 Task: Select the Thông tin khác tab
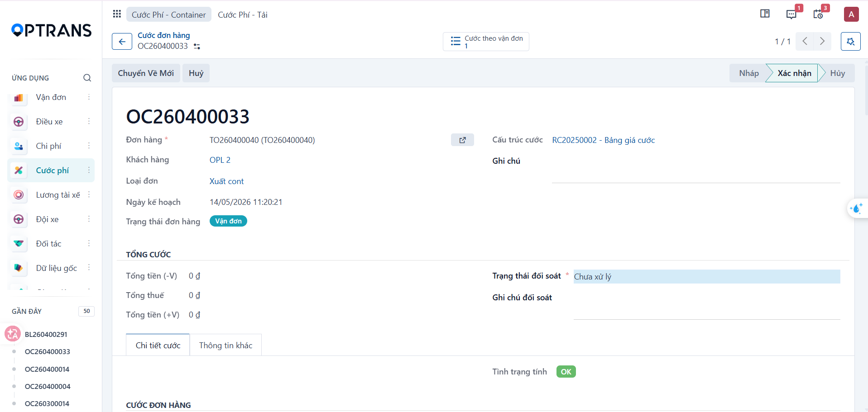coord(225,346)
